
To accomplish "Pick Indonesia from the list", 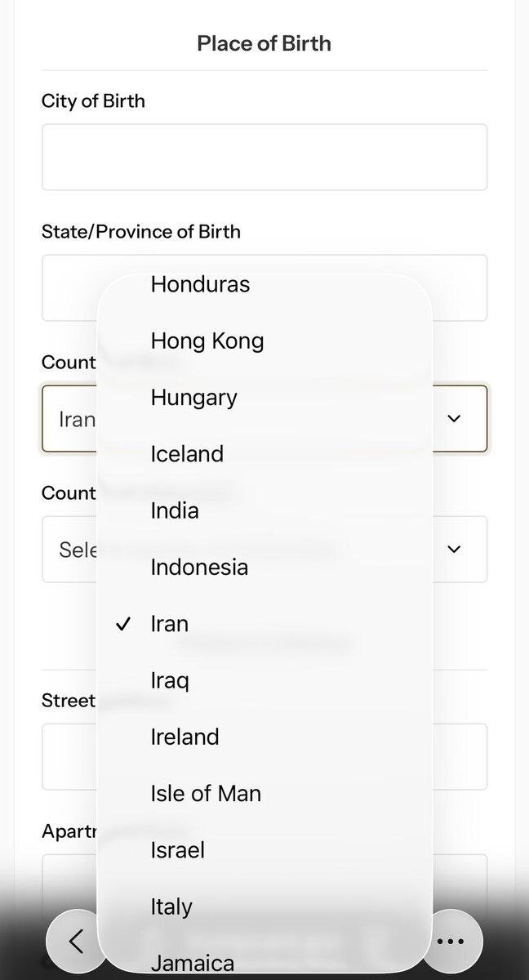I will pyautogui.click(x=198, y=567).
